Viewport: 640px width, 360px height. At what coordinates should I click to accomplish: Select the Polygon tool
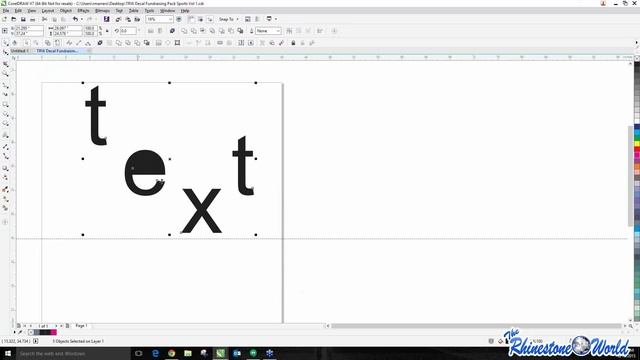(x=5, y=124)
